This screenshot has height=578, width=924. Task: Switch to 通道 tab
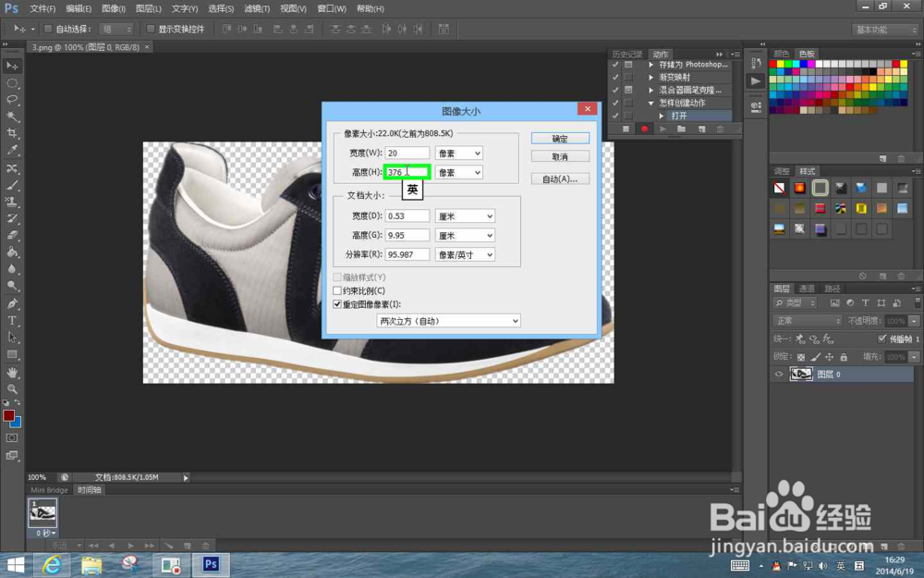click(x=806, y=289)
